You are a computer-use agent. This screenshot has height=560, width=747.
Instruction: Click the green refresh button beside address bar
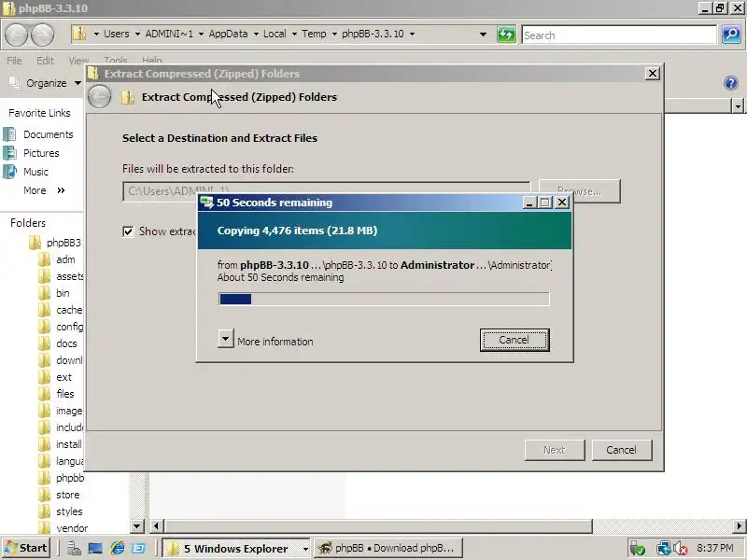click(506, 35)
